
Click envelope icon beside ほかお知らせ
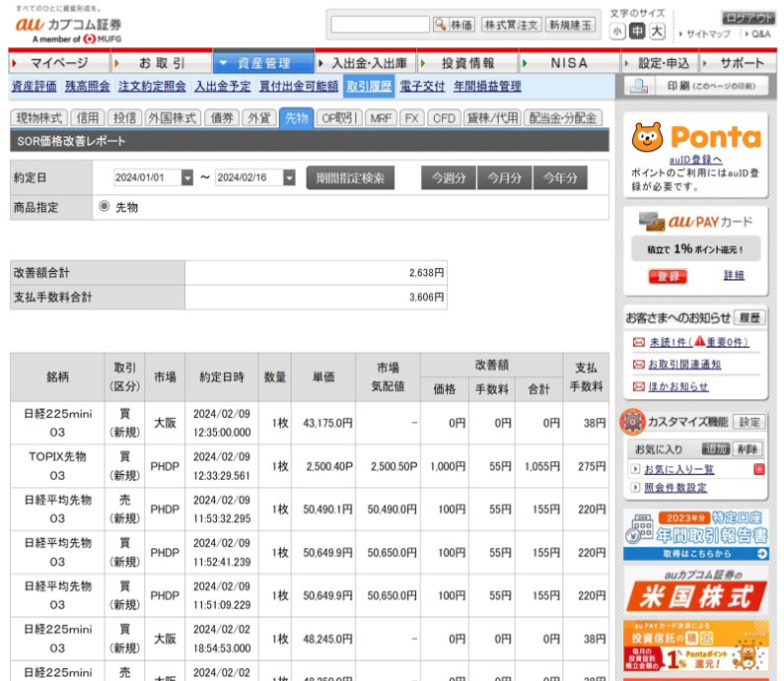click(638, 386)
